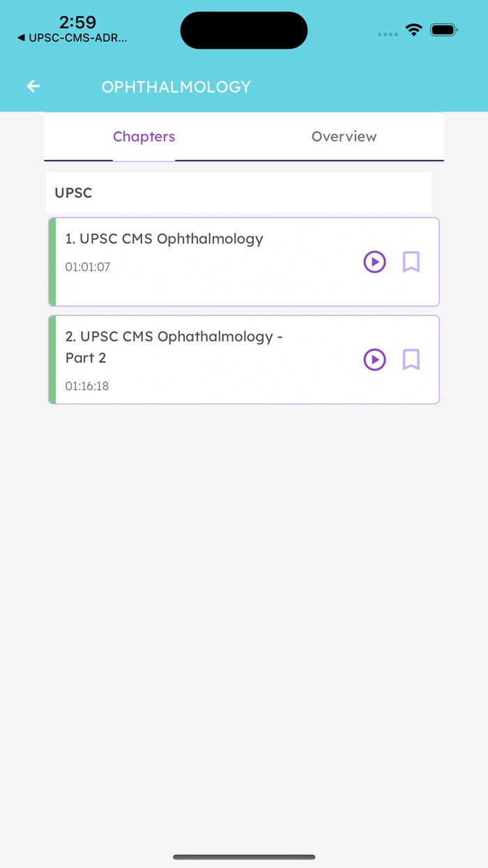Select the Part 2 chapter card
The height and width of the screenshot is (868, 488).
coord(209,359)
